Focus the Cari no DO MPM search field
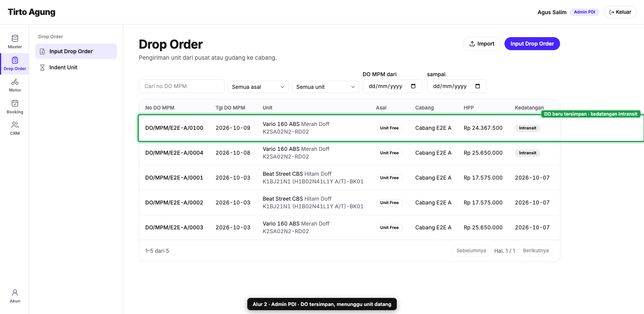The width and height of the screenshot is (644, 314). coord(182,86)
